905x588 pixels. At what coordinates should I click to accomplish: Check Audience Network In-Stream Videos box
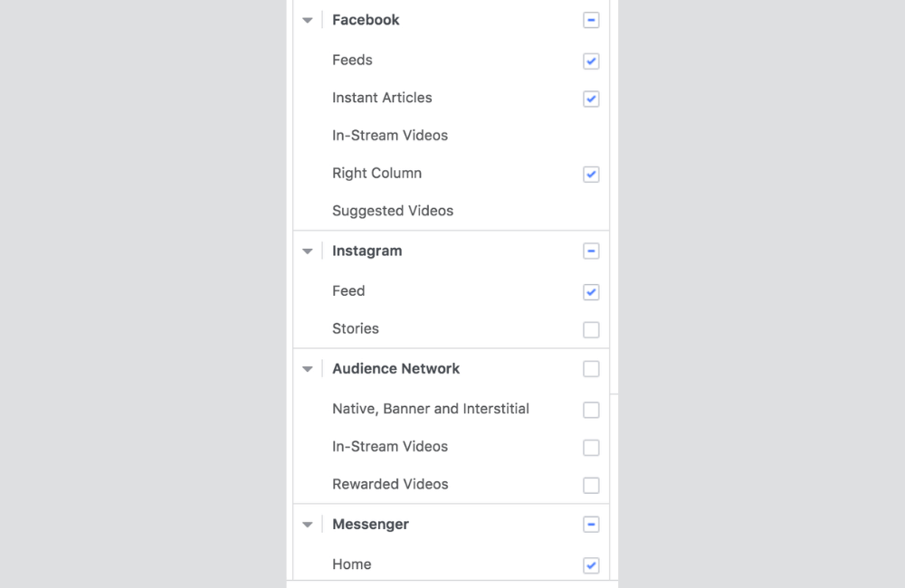point(591,448)
